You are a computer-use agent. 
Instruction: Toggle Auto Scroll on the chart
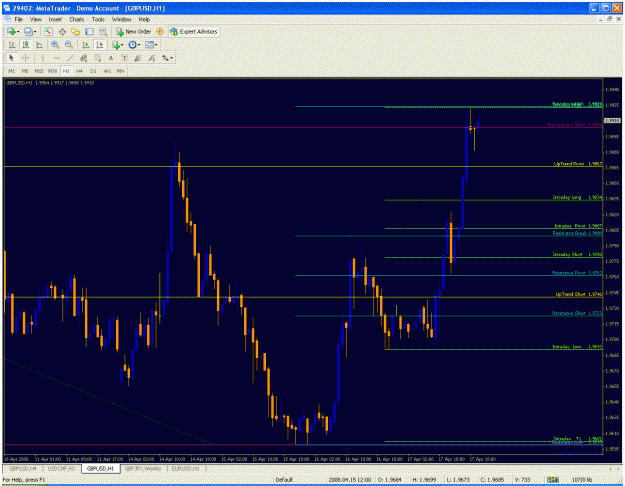click(x=86, y=45)
